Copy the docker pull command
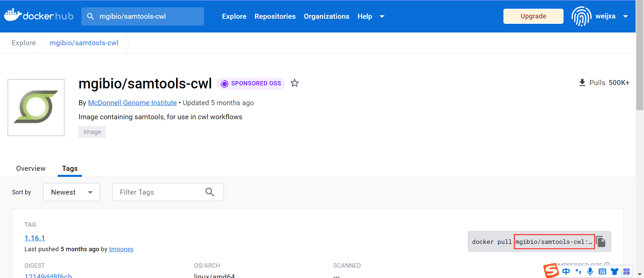The height and width of the screenshot is (278, 644). (601, 241)
